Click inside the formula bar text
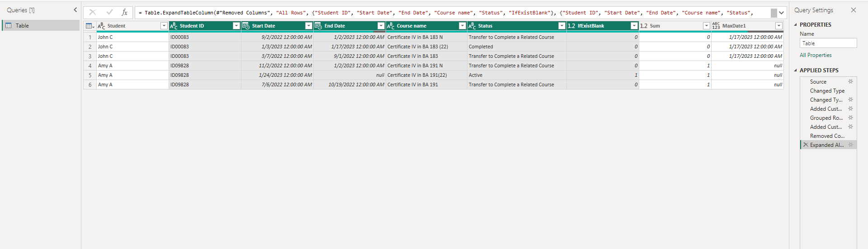This screenshot has width=868, height=249. pyautogui.click(x=452, y=13)
